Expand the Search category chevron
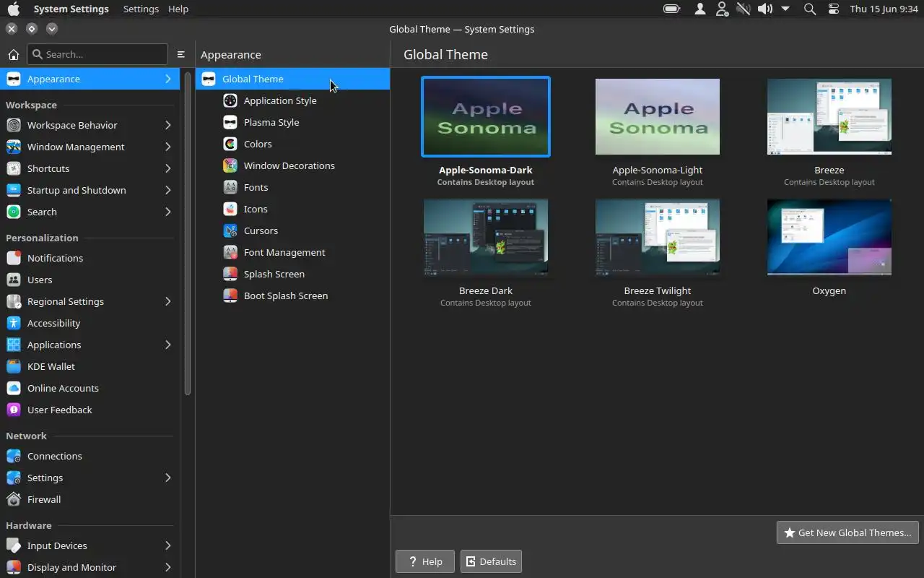Viewport: 924px width, 578px height. [168, 212]
